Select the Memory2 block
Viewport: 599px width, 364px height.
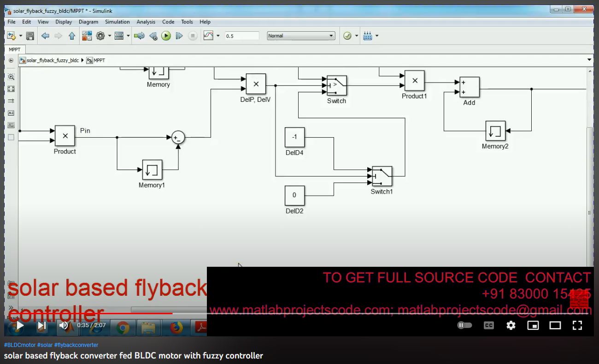495,131
